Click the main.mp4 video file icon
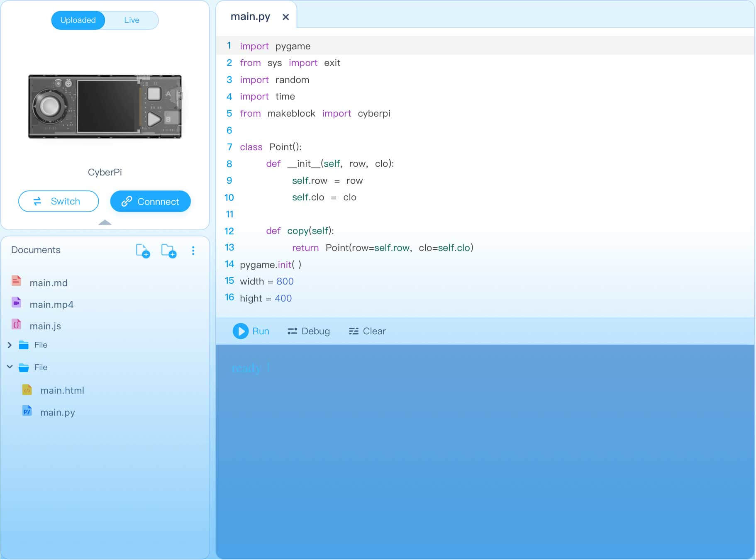The height and width of the screenshot is (560, 756). 16,303
